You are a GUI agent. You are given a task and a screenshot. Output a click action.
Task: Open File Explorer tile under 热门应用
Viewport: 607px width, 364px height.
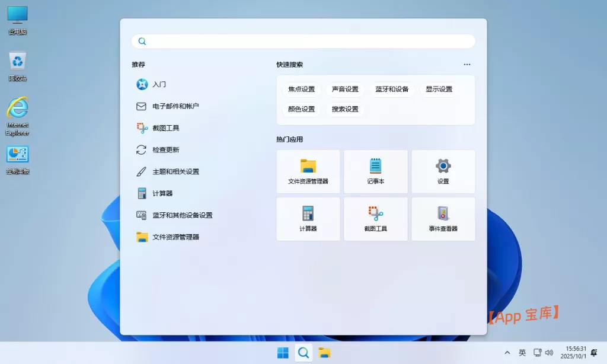click(308, 171)
